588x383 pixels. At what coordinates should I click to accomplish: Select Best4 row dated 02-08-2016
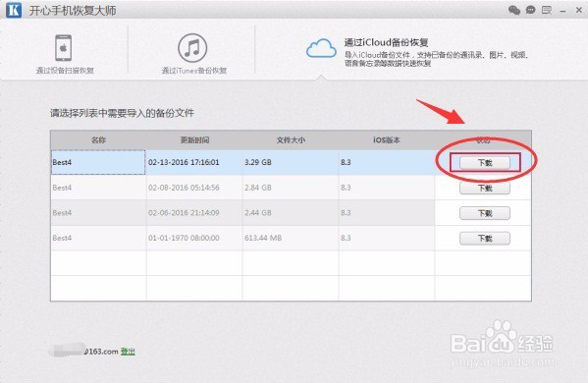tap(291, 188)
